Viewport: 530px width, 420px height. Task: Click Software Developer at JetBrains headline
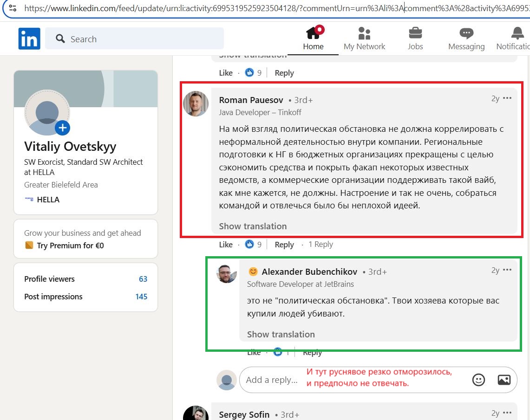click(x=300, y=284)
